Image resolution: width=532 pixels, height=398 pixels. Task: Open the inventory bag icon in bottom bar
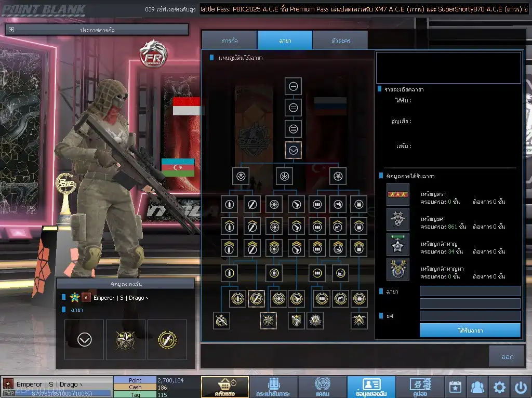273,387
